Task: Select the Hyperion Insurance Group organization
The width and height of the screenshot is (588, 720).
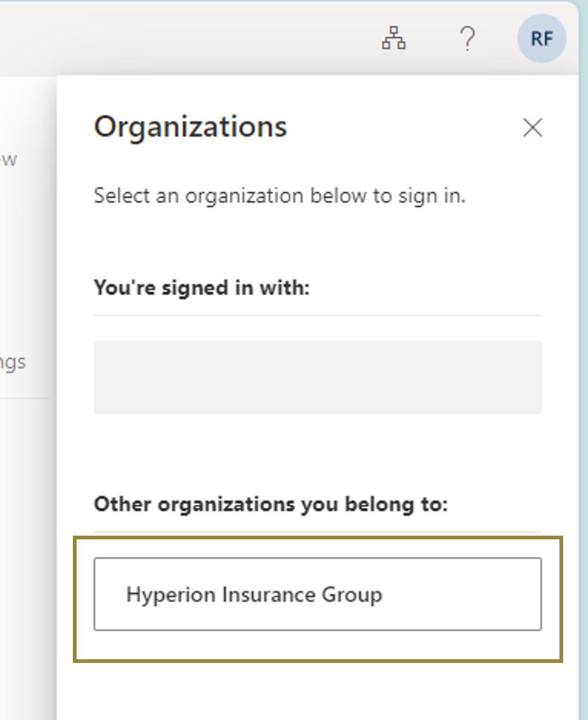Action: tap(318, 594)
